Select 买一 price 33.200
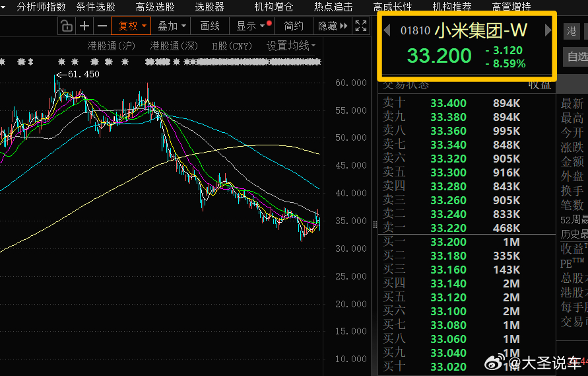Screen dimensions: 588x376 pyautogui.click(x=449, y=242)
